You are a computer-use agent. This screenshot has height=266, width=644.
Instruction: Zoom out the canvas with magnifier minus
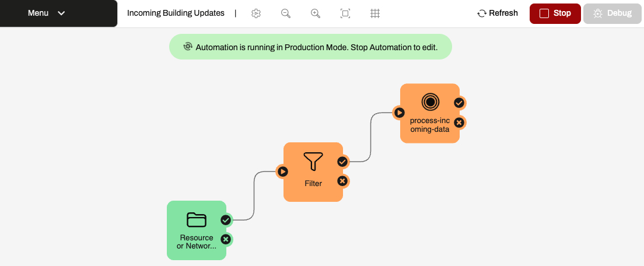pos(286,13)
